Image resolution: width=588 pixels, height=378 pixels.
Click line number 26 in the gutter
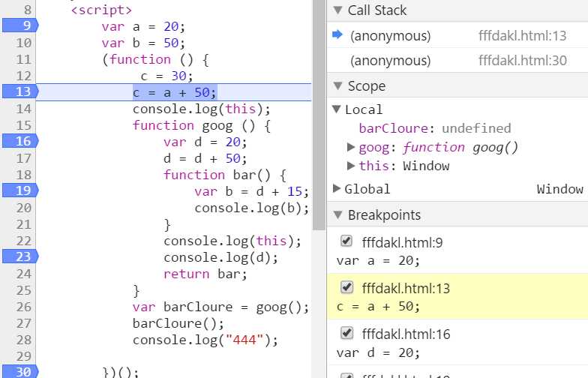[24, 307]
